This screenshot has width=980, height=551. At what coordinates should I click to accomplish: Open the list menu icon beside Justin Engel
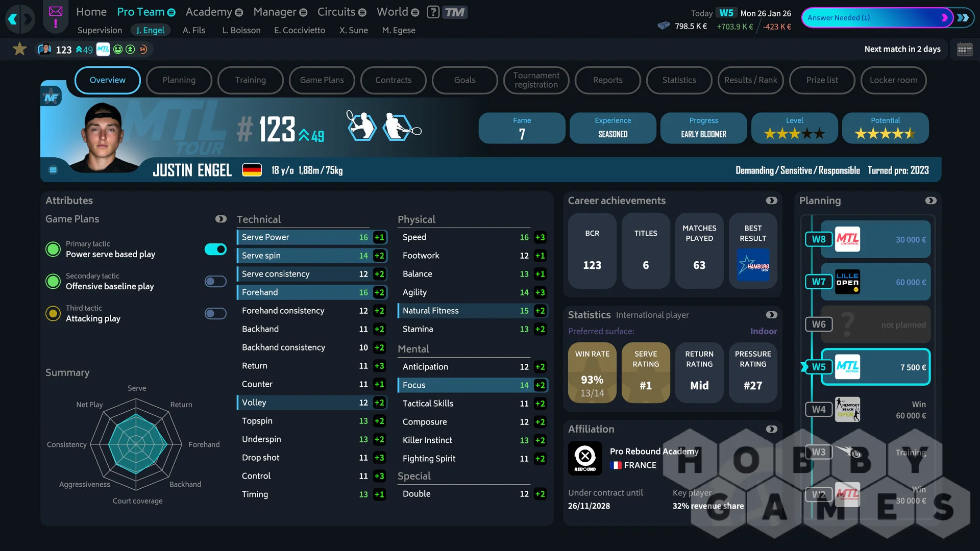click(x=53, y=170)
